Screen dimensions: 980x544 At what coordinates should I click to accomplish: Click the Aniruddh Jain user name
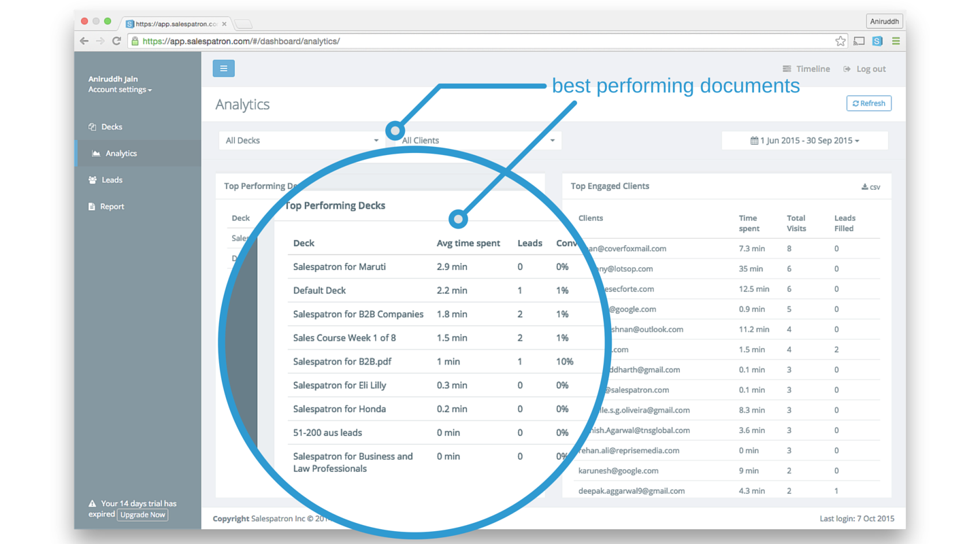click(x=113, y=79)
